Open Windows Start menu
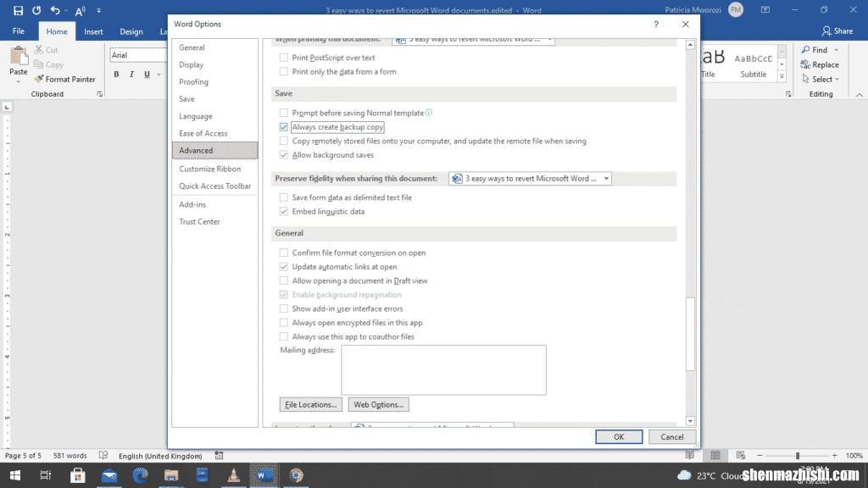Viewport: 868px width, 488px height. point(15,475)
